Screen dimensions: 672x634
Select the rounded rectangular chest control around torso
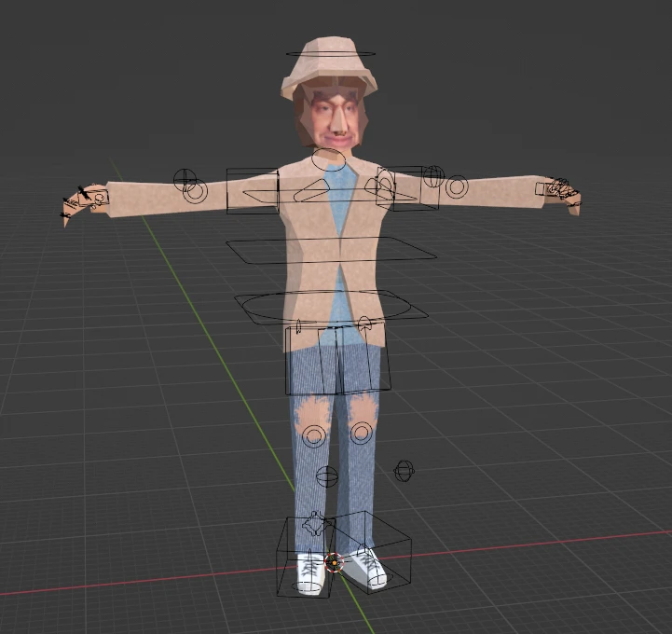331,250
